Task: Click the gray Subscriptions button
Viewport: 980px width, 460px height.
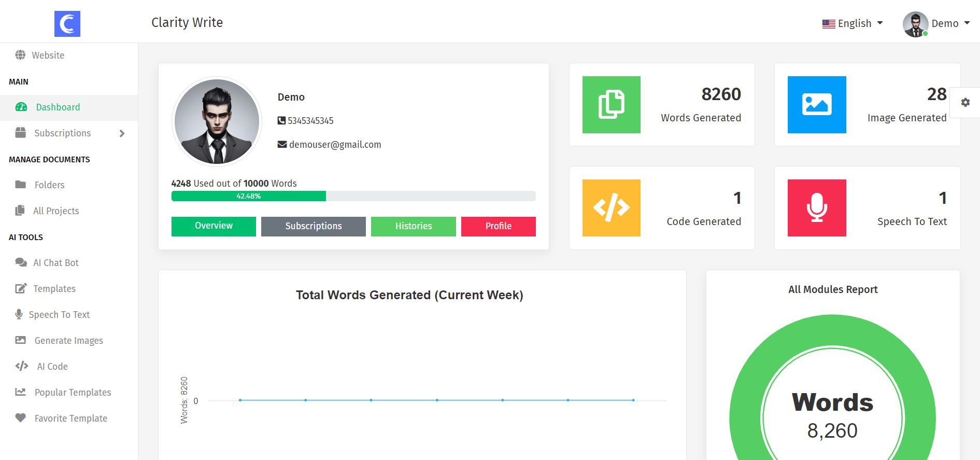Action: pyautogui.click(x=314, y=226)
